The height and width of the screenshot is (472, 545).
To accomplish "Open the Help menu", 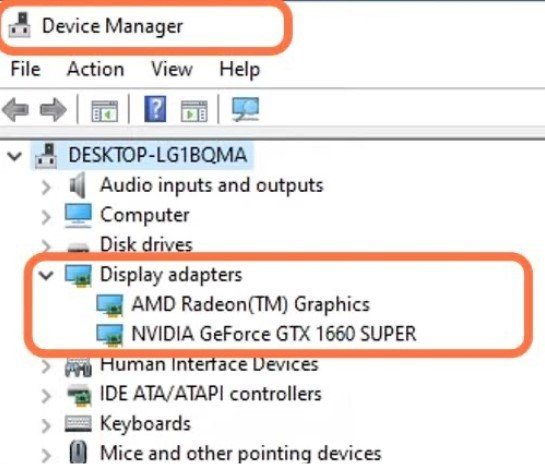I will pyautogui.click(x=239, y=70).
